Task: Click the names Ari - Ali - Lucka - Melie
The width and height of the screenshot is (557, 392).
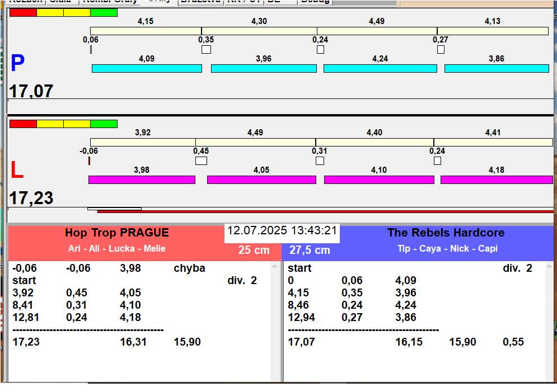Action: click(x=117, y=248)
